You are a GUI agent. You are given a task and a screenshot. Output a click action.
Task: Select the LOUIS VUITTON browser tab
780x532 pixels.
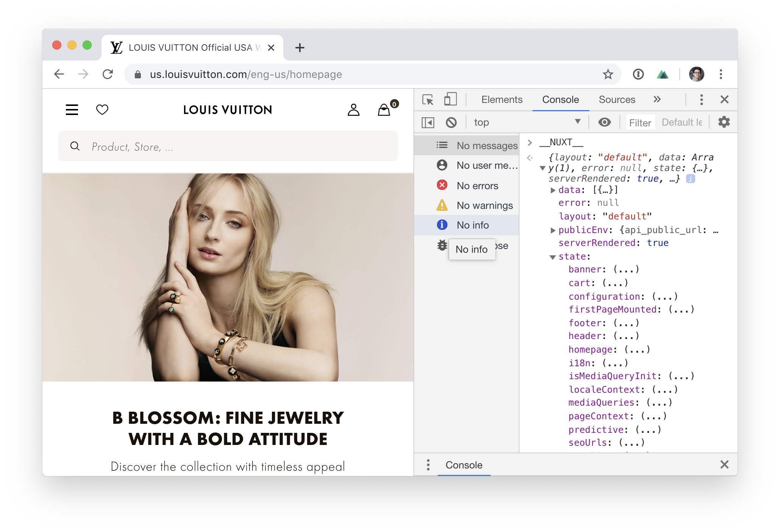(x=192, y=48)
